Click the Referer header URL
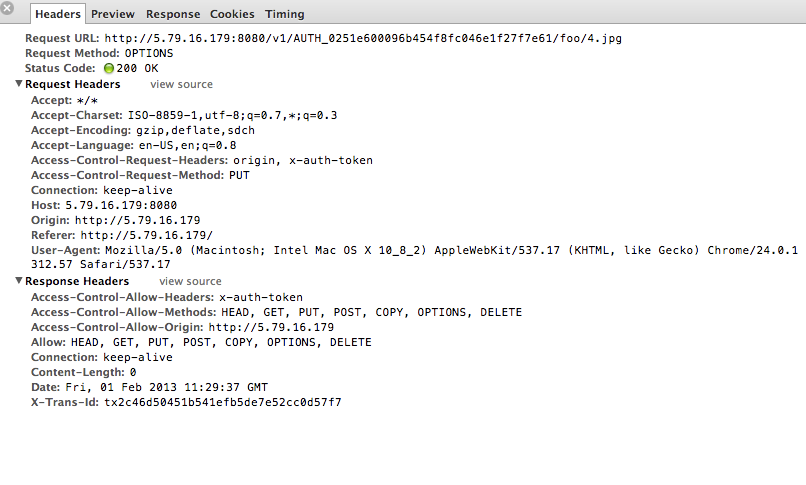Viewport: 806px width, 485px height. [146, 235]
